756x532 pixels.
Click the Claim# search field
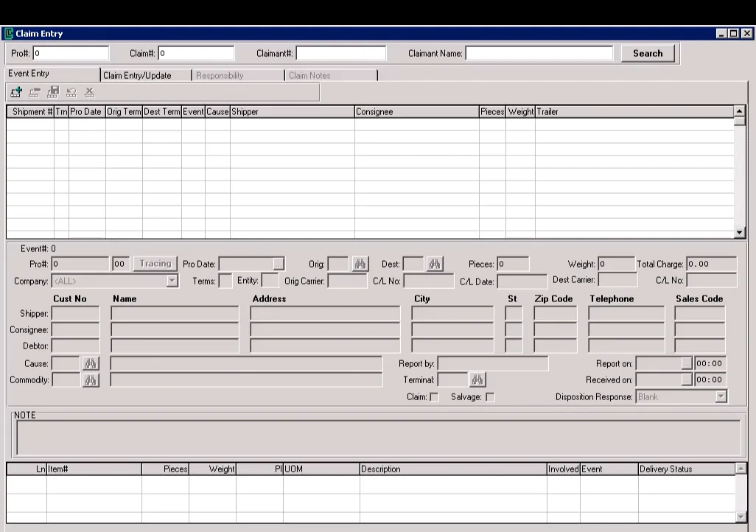[196, 53]
